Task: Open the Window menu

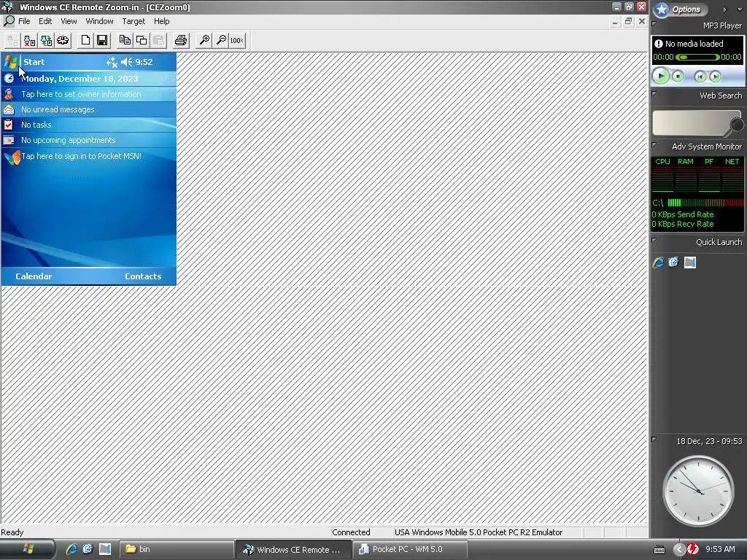Action: [x=99, y=21]
